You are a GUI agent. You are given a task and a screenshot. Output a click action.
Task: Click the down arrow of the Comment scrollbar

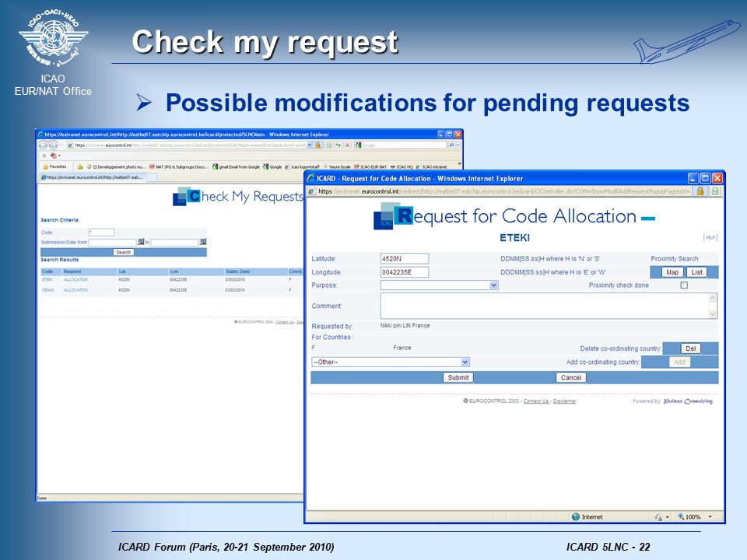pyautogui.click(x=713, y=313)
